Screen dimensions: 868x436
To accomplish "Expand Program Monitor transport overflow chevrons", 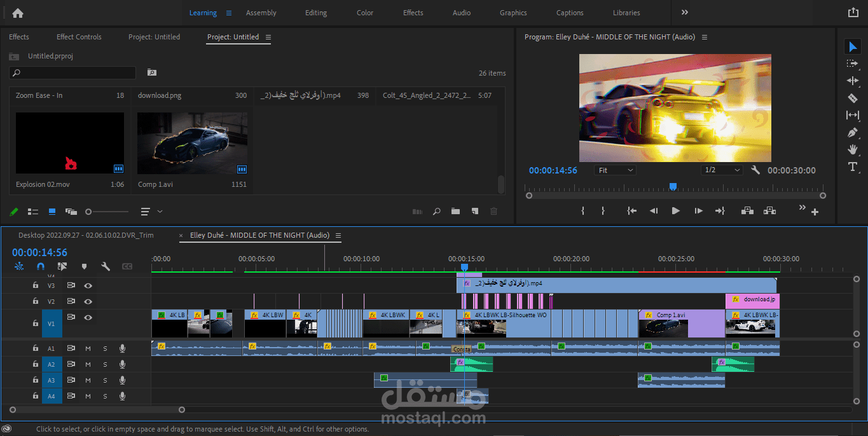I will pos(802,207).
